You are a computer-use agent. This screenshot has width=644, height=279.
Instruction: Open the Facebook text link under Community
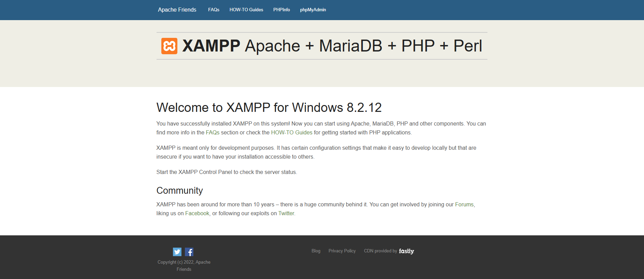197,213
